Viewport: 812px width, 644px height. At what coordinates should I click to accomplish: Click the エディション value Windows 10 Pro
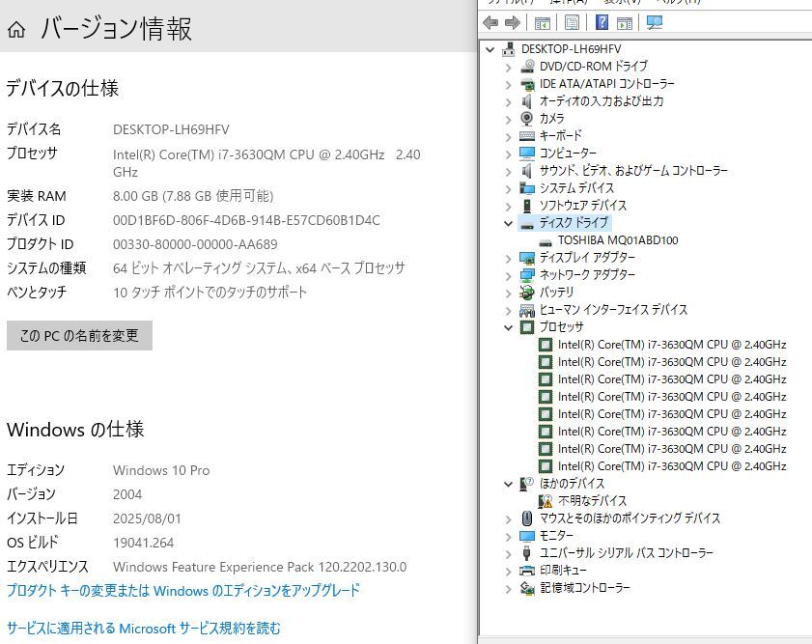[161, 470]
